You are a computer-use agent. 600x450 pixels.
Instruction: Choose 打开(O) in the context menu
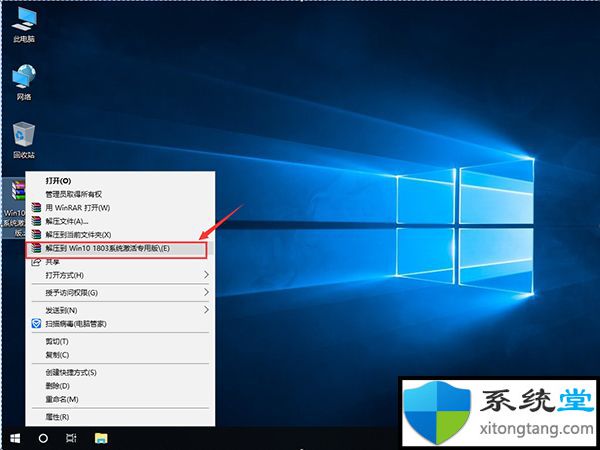point(58,181)
